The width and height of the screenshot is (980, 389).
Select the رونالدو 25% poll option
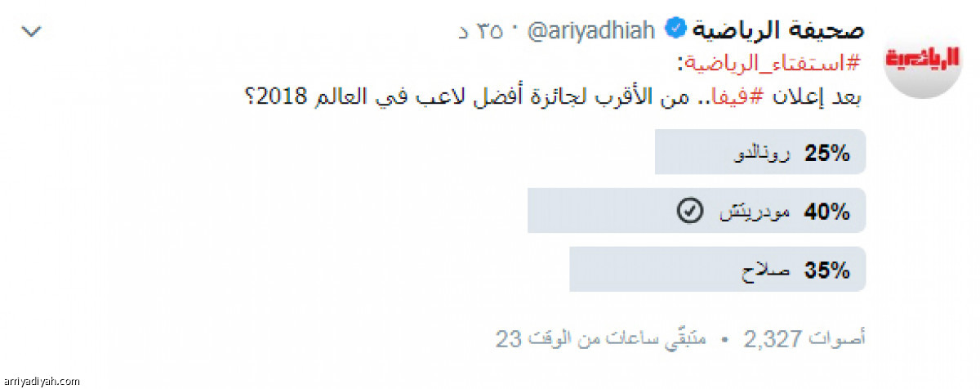(759, 154)
